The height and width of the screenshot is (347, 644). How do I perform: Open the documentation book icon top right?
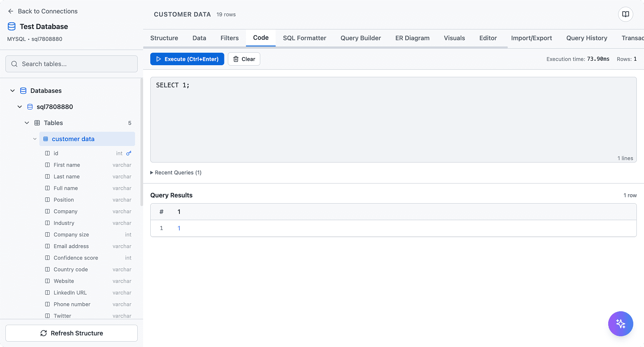625,14
